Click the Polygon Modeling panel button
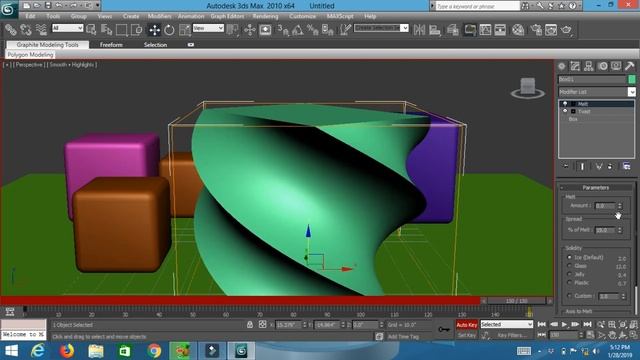The height and width of the screenshot is (360, 640). click(30, 54)
